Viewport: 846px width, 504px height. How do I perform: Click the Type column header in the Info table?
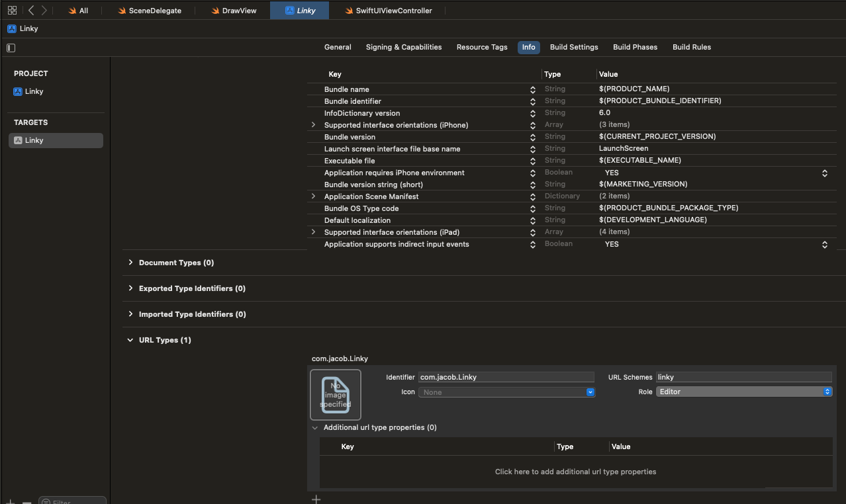click(552, 74)
